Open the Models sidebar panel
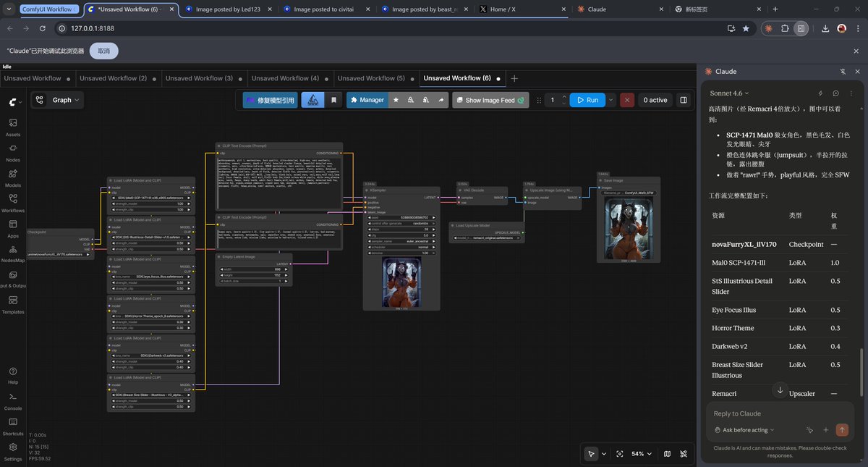Viewport: 868px width, 467px height. (13, 178)
